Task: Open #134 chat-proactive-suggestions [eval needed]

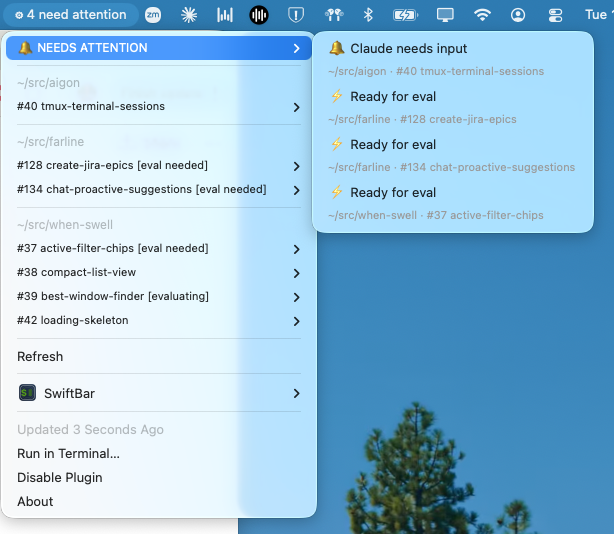Action: click(x=159, y=189)
